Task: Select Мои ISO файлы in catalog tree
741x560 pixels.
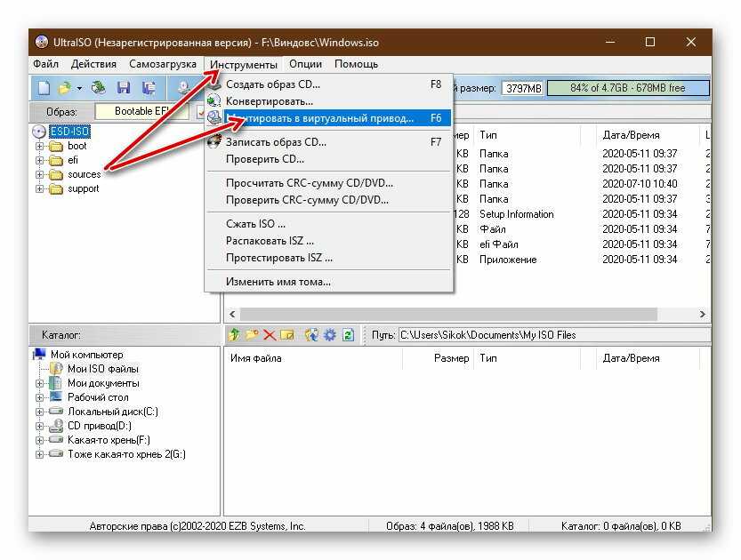Action: tap(103, 369)
